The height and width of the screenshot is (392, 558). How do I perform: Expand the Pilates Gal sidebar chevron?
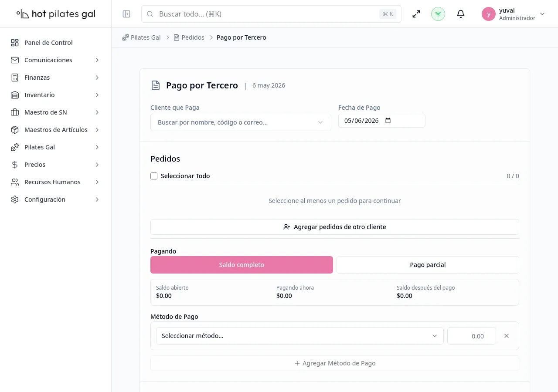point(97,147)
